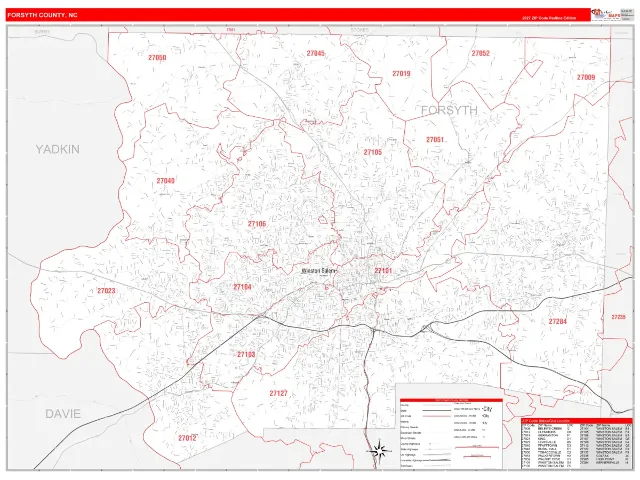Select ZIP code label 27045
Viewport: 640px width, 480px height.
click(x=316, y=53)
